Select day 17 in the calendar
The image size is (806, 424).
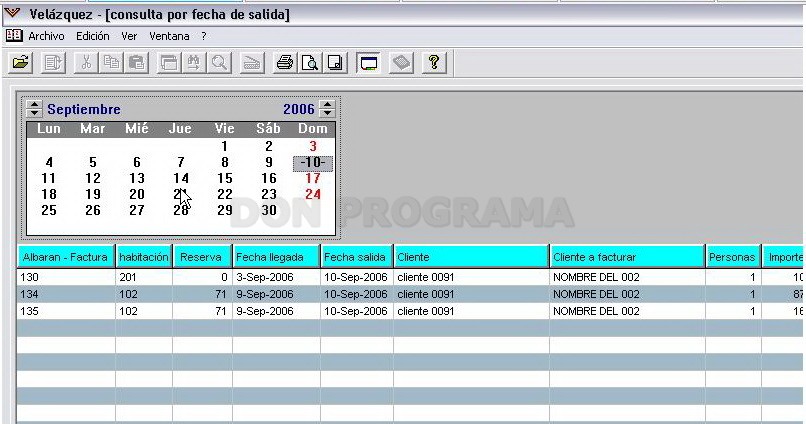(x=313, y=178)
